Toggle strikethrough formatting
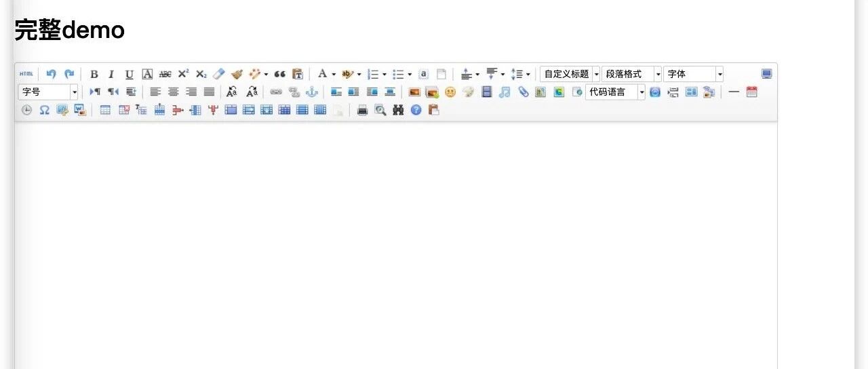The width and height of the screenshot is (868, 369). (165, 74)
